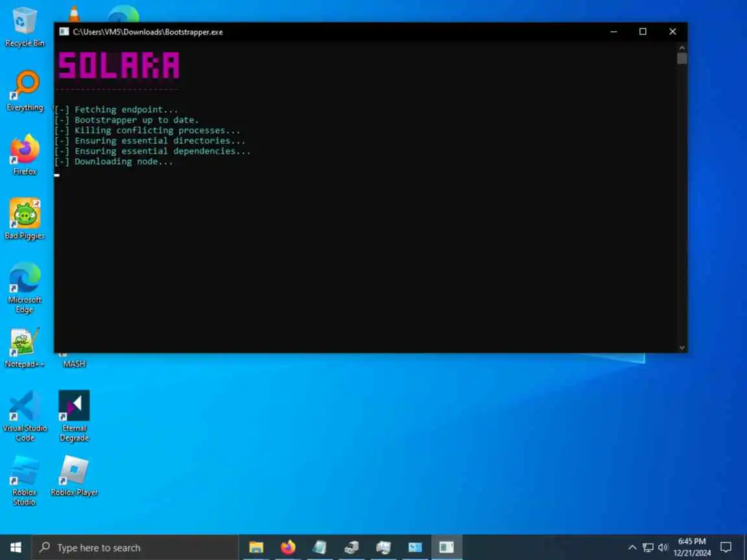Click the teal notepad icon on taskbar

(x=320, y=548)
